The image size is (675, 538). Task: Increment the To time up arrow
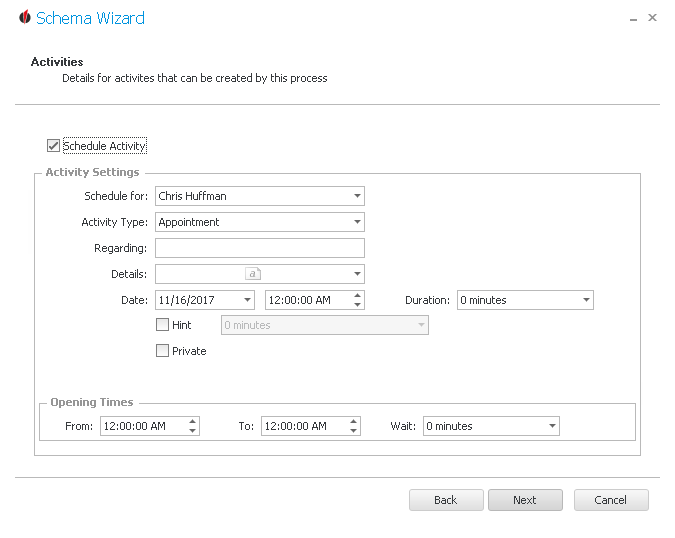(x=353, y=422)
